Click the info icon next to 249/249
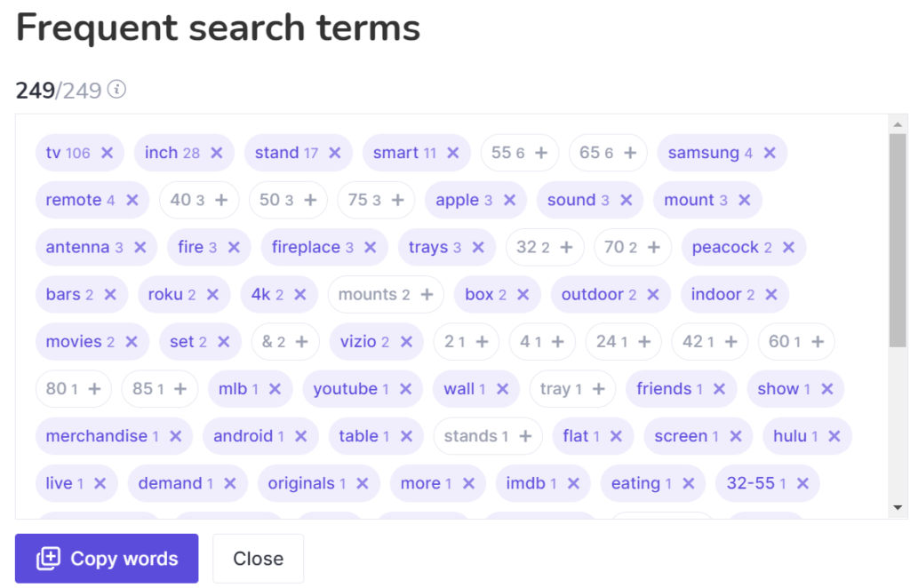The image size is (910, 588). pos(116,90)
